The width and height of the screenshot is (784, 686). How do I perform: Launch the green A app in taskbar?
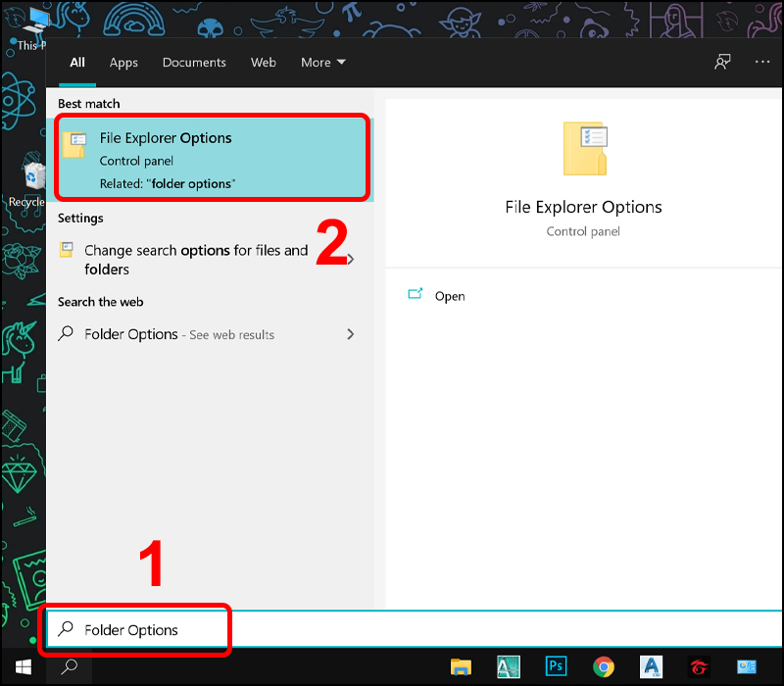click(509, 666)
